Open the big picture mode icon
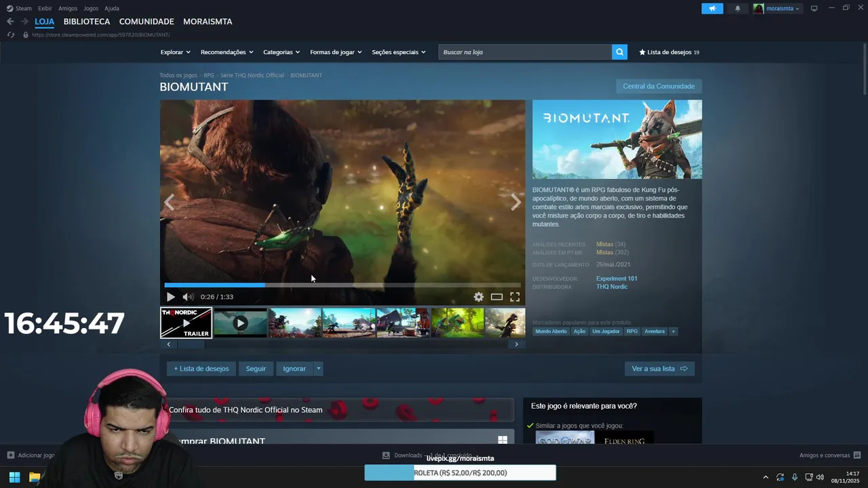This screenshot has height=488, width=868. 814,8
